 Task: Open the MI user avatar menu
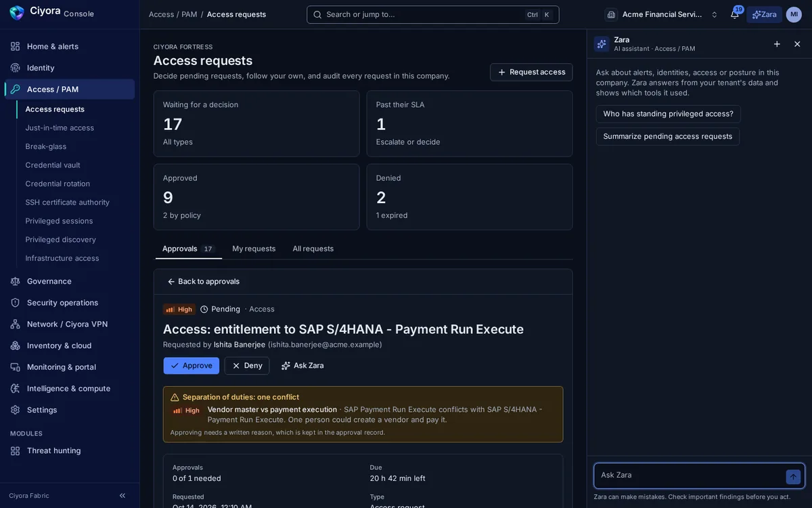794,14
